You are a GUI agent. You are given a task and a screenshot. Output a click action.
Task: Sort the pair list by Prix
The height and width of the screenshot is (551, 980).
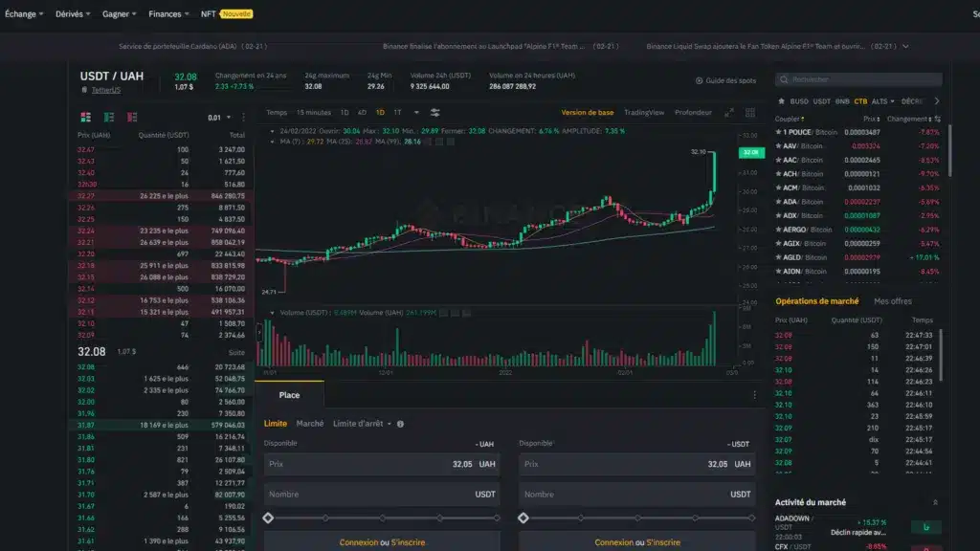click(871, 119)
